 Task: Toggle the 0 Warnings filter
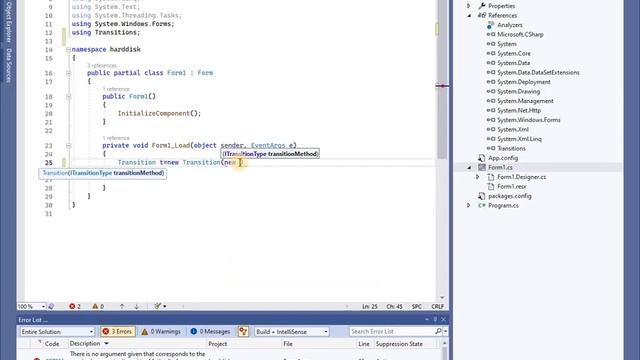click(x=161, y=331)
